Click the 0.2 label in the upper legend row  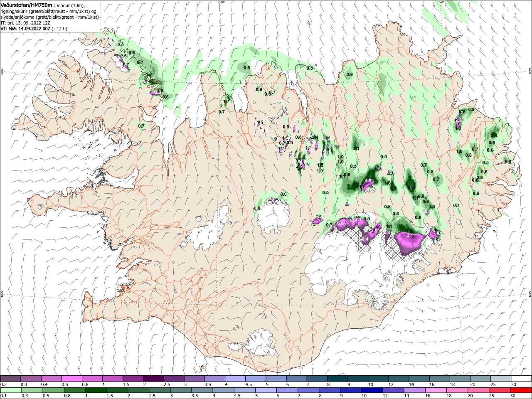[x=4, y=384]
